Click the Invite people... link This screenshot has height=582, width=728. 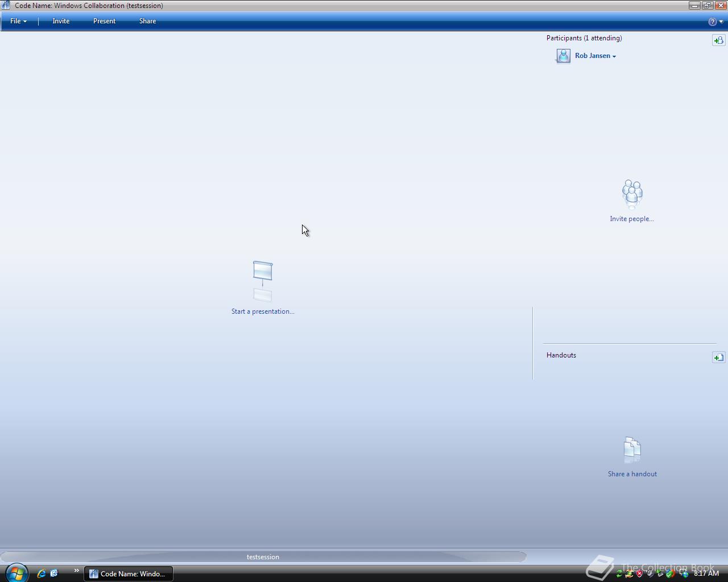pyautogui.click(x=632, y=219)
